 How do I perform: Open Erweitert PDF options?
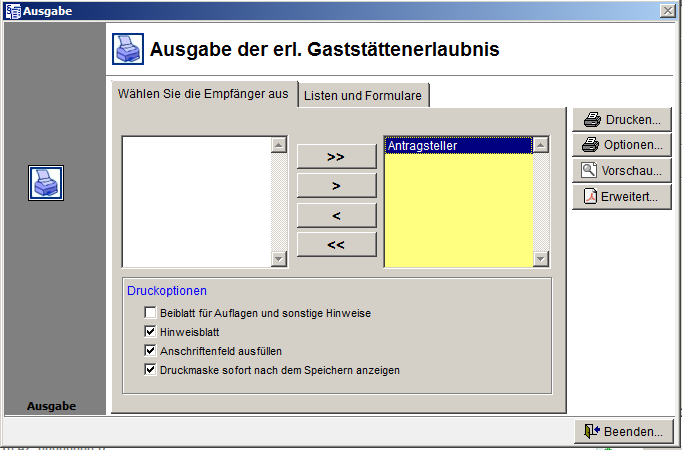(621, 197)
